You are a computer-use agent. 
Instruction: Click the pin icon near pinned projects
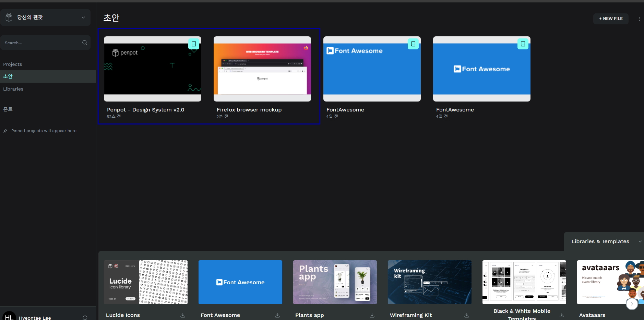pyautogui.click(x=5, y=131)
